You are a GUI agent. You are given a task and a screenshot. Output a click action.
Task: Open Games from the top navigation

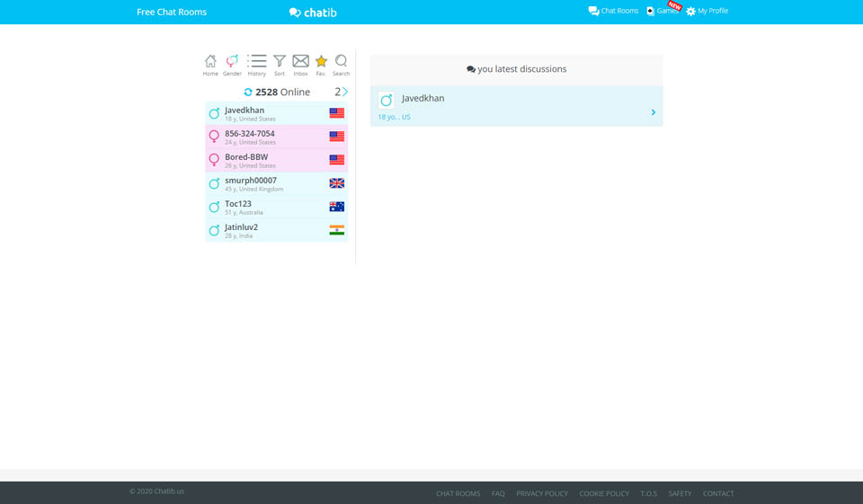click(x=663, y=12)
